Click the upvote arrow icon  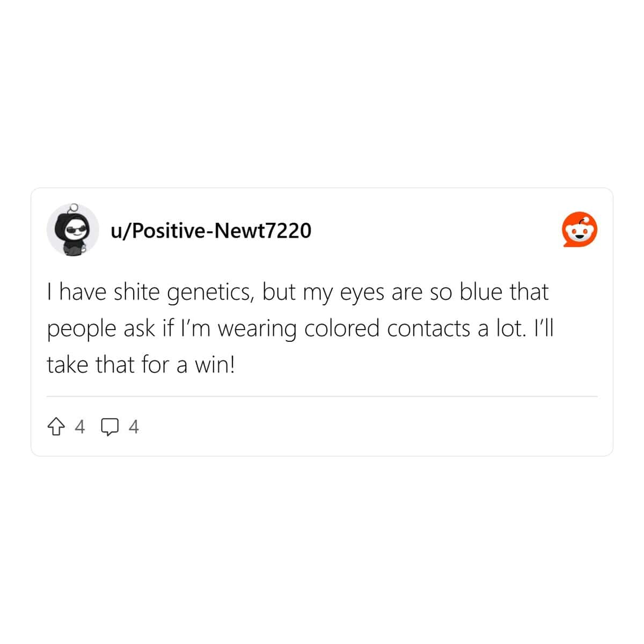55,427
